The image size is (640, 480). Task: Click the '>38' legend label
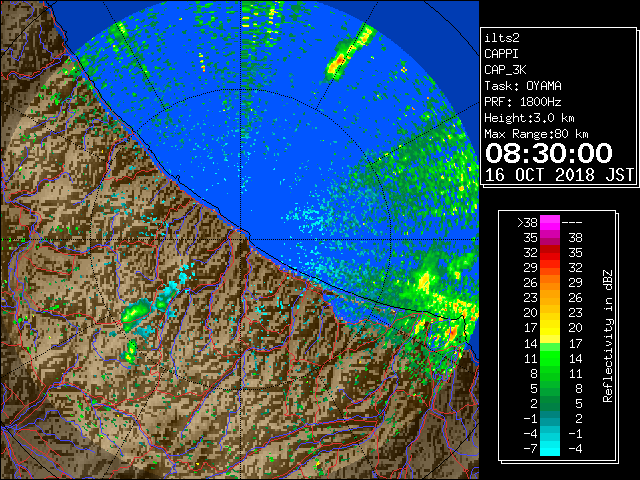coord(527,223)
